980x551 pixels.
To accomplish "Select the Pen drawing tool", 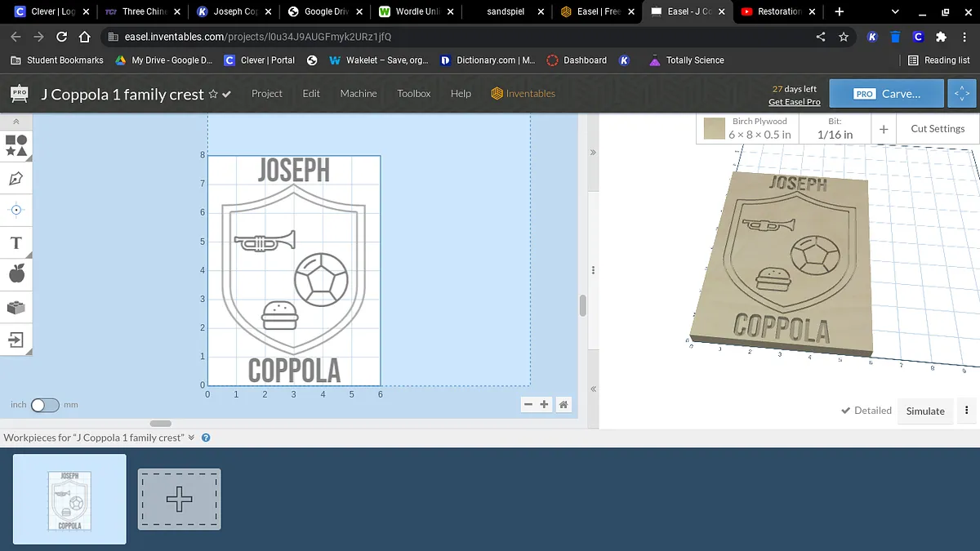I will click(16, 178).
